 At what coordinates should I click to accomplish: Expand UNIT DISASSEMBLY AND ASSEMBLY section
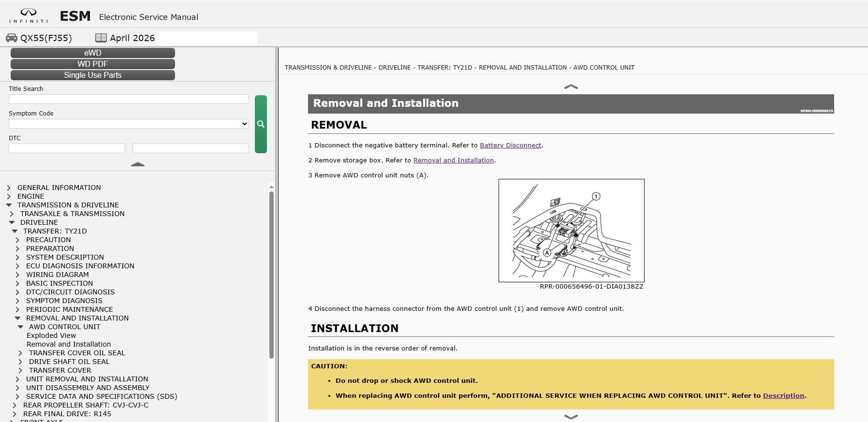click(17, 388)
